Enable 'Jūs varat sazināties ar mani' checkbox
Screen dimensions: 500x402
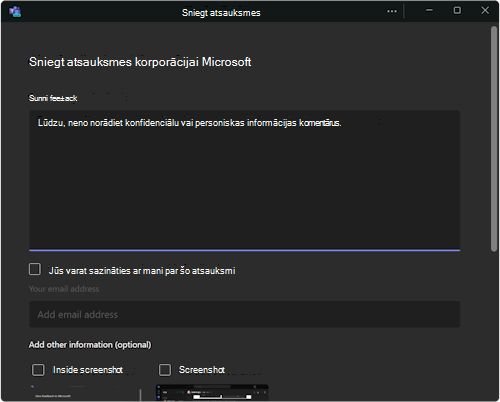tap(35, 269)
